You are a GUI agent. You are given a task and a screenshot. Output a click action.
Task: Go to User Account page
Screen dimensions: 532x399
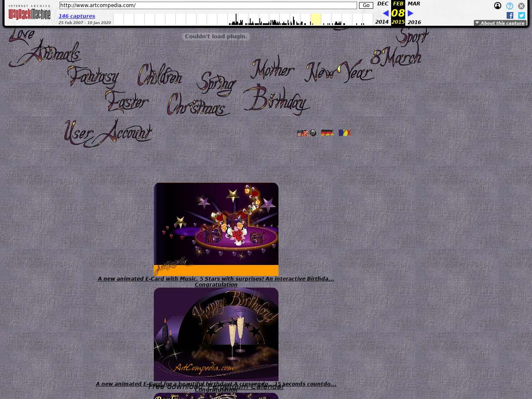(108, 133)
